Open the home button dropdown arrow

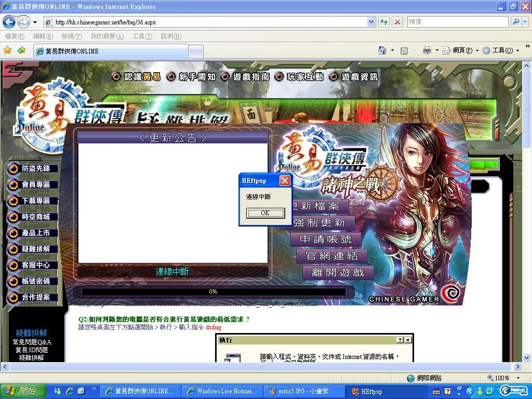point(393,50)
